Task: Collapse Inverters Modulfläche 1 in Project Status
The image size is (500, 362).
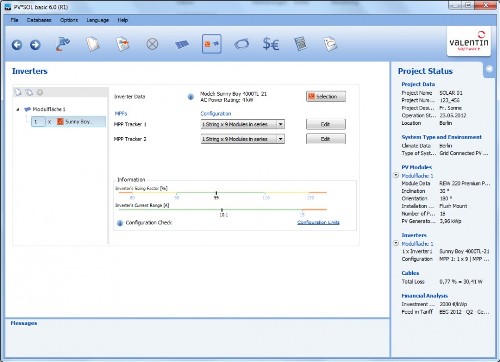Action: click(x=396, y=243)
